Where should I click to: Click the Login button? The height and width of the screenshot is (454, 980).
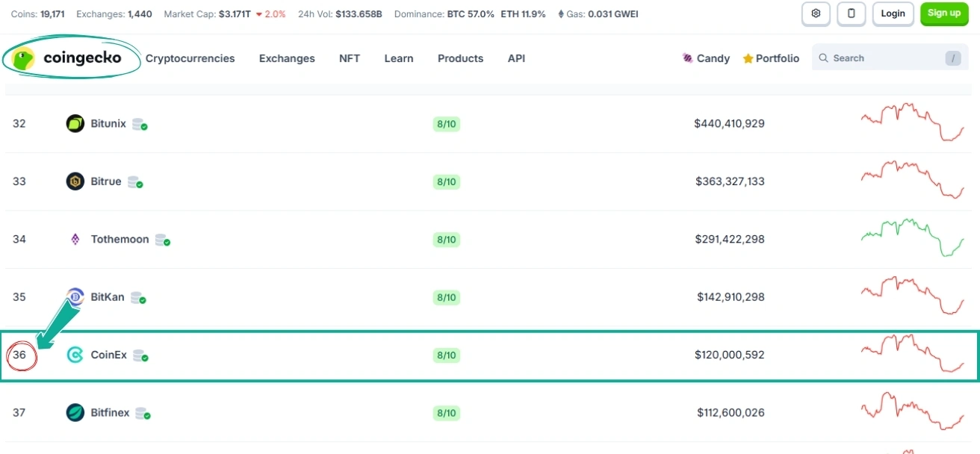tap(893, 13)
